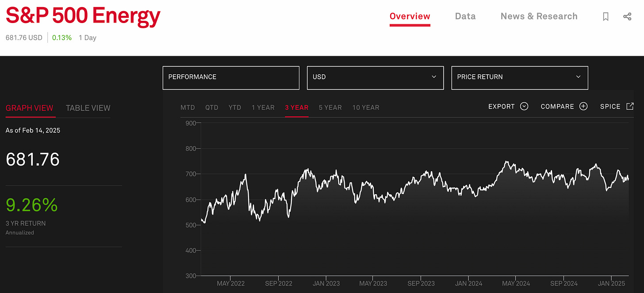This screenshot has width=644, height=293.
Task: Click the 0.13% daily change
Action: [62, 38]
